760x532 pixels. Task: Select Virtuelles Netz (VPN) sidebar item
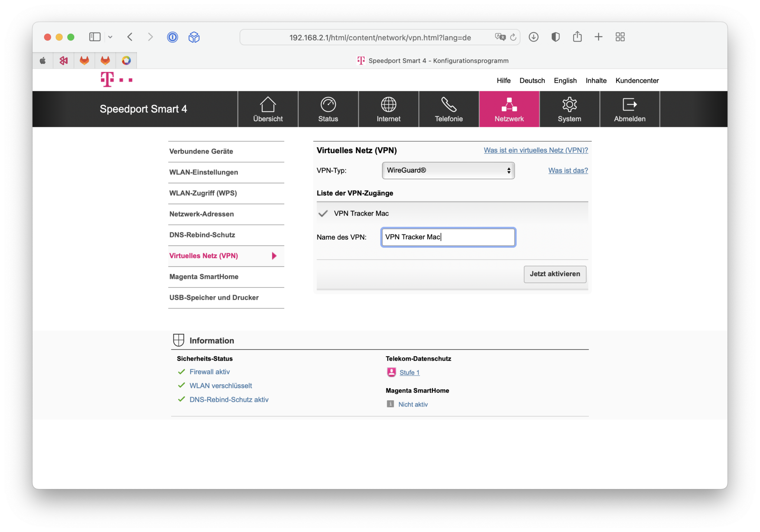pos(226,256)
